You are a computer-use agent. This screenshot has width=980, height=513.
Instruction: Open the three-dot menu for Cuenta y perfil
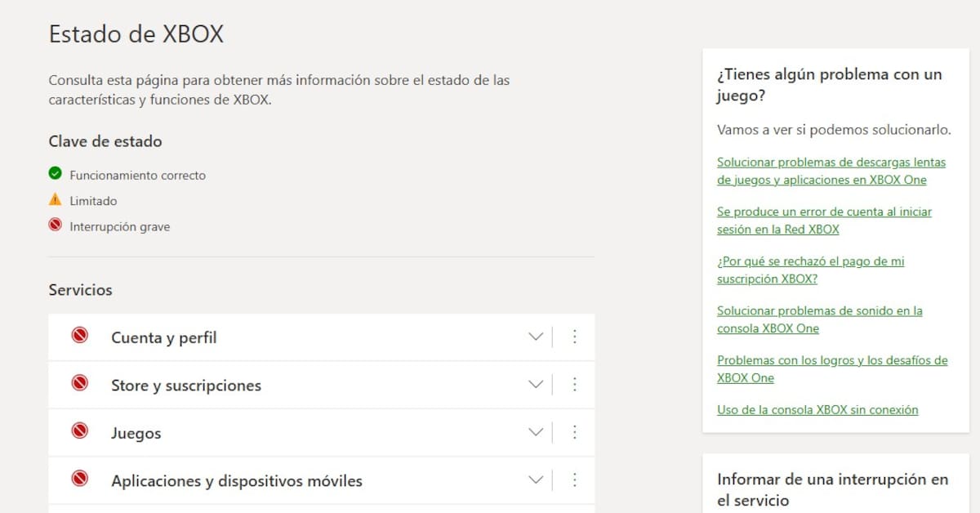click(574, 337)
